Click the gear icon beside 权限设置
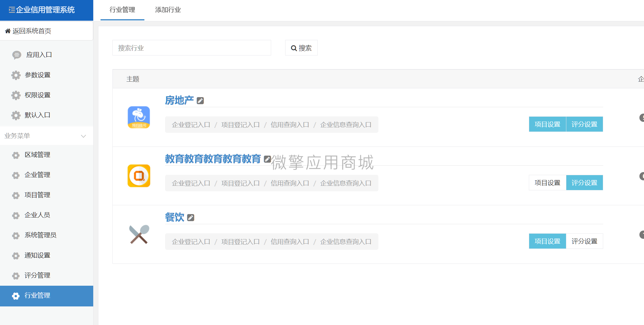Image resolution: width=644 pixels, height=325 pixels. pos(16,95)
